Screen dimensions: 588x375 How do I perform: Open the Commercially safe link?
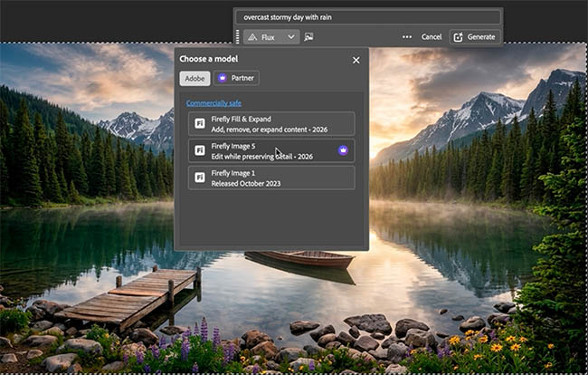point(213,103)
